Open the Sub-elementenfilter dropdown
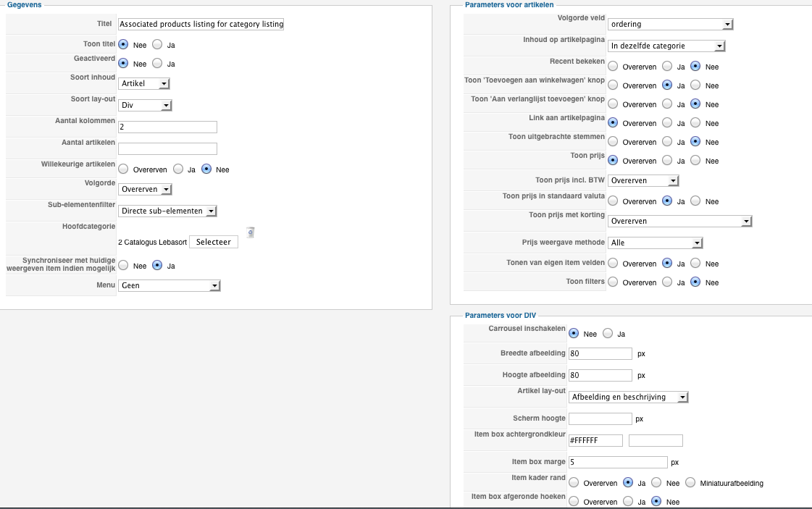 [x=168, y=211]
